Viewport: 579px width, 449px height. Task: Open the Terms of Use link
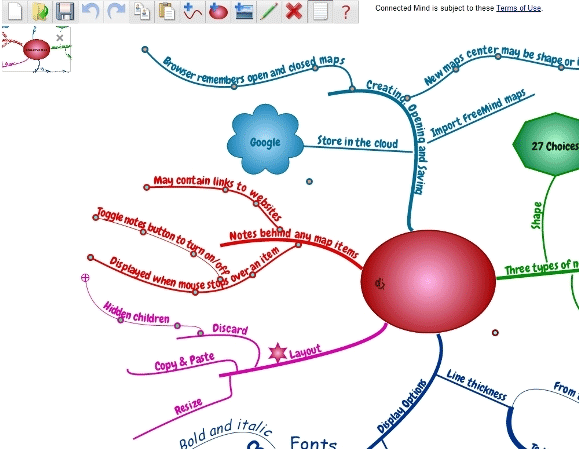click(519, 8)
